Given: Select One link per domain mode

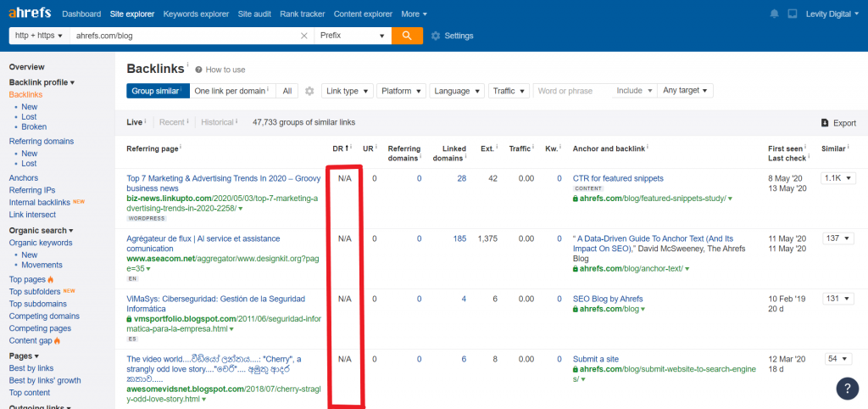Looking at the screenshot, I should click(x=232, y=91).
